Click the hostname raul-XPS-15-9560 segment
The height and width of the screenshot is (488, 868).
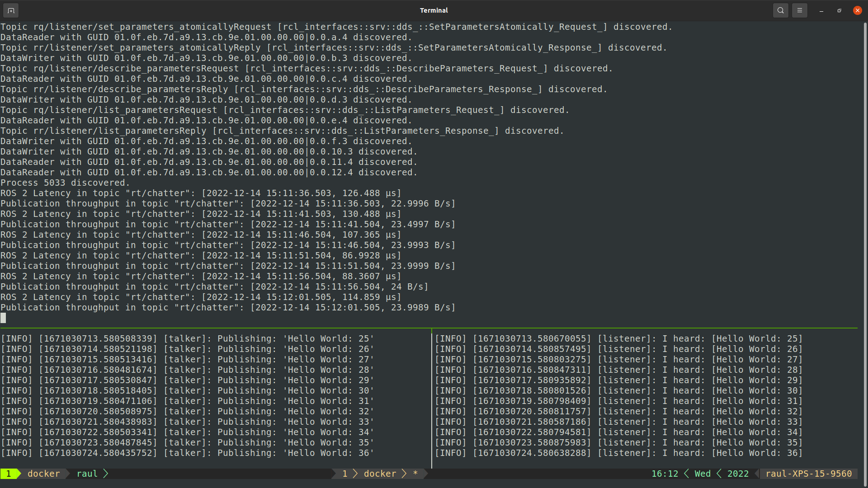pyautogui.click(x=808, y=474)
